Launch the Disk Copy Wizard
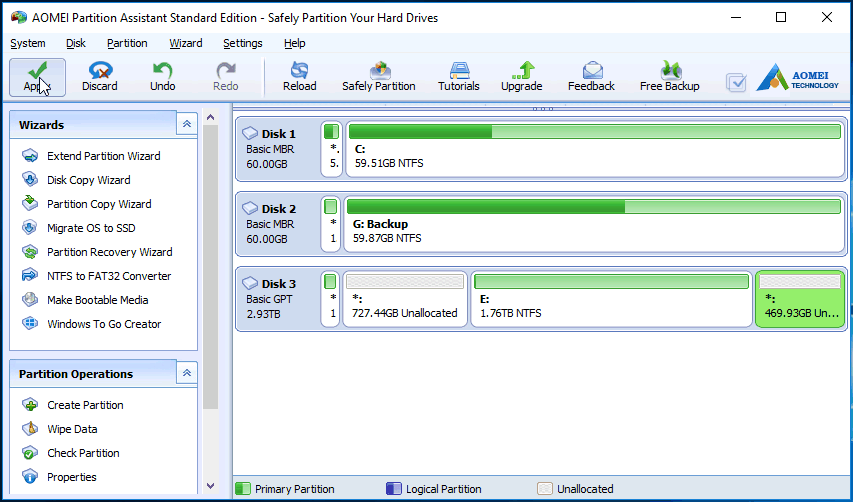Screen dimensions: 853x502 tap(76, 180)
